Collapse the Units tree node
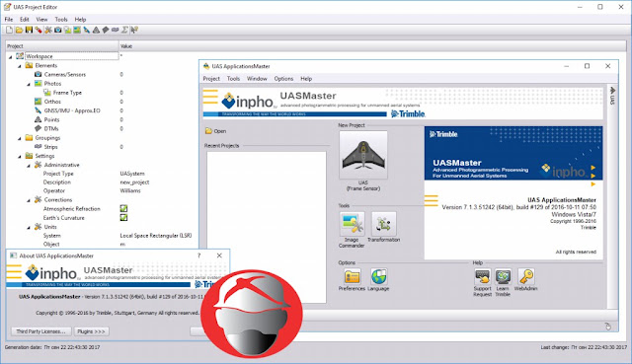The width and height of the screenshot is (632, 364). pos(29,228)
